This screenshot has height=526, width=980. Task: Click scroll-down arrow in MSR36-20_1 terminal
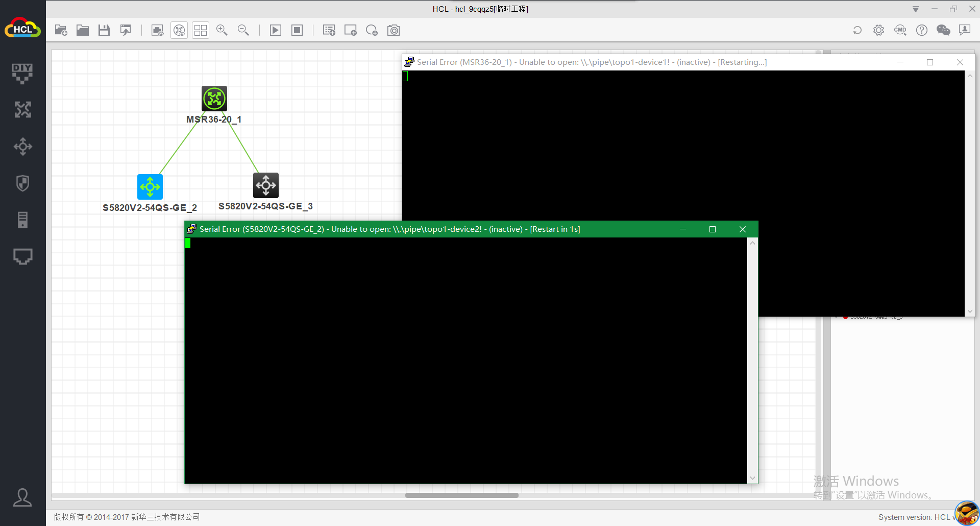point(970,311)
